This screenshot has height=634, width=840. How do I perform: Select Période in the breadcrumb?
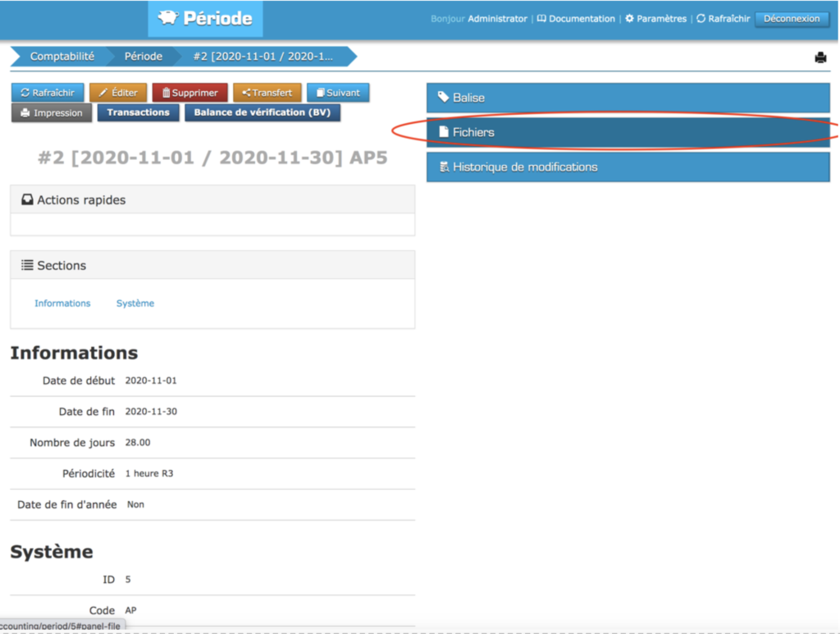coord(143,57)
